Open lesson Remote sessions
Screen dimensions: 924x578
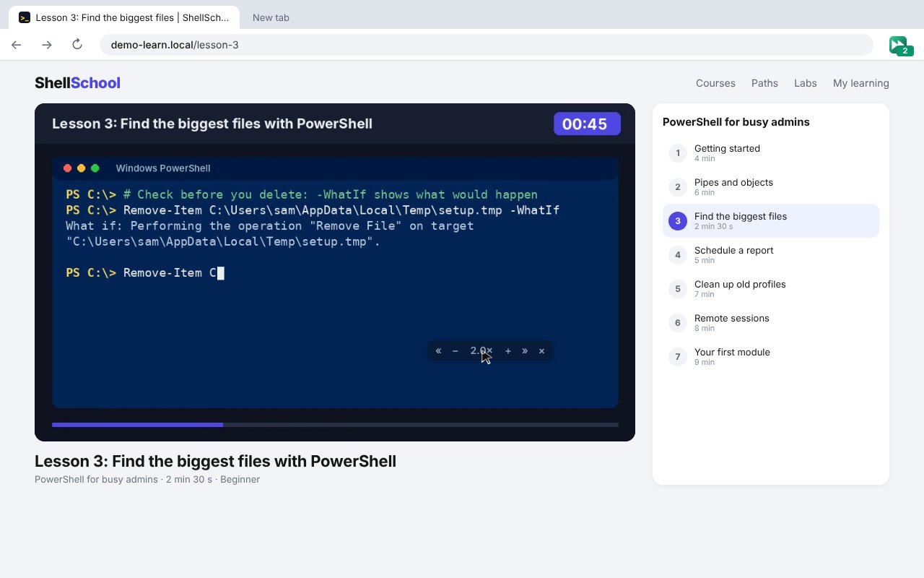(771, 323)
